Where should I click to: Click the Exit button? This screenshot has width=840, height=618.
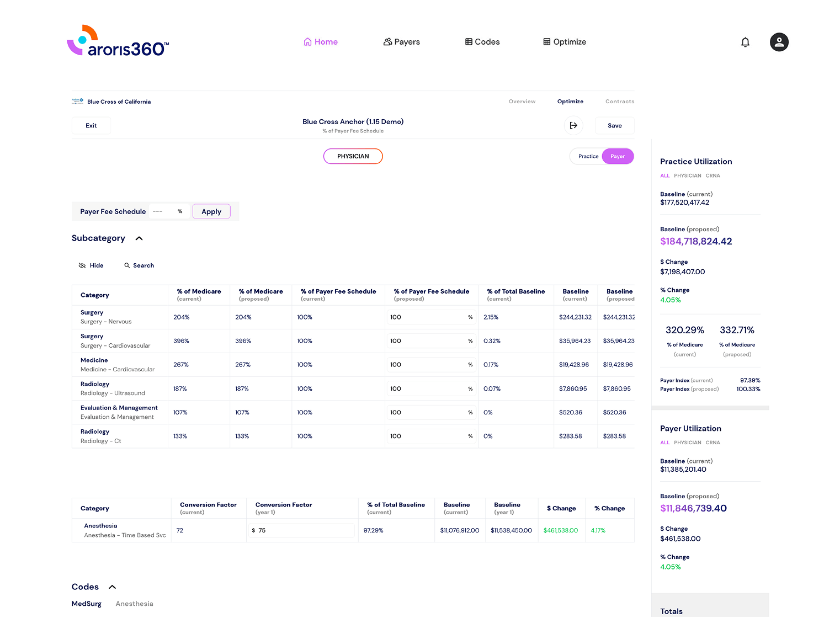(x=91, y=126)
